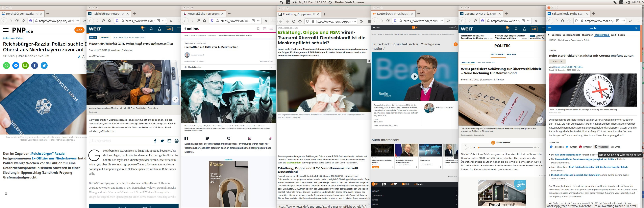The width and height of the screenshot is (644, 208).
Task: Print the Heinrich XIII. Welt article
Action: [177, 141]
